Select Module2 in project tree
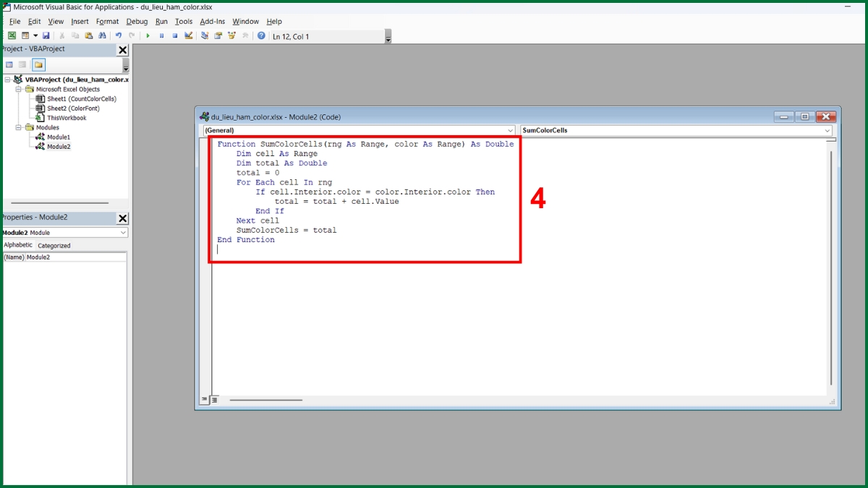Screen dimensions: 868x488 [53, 146]
